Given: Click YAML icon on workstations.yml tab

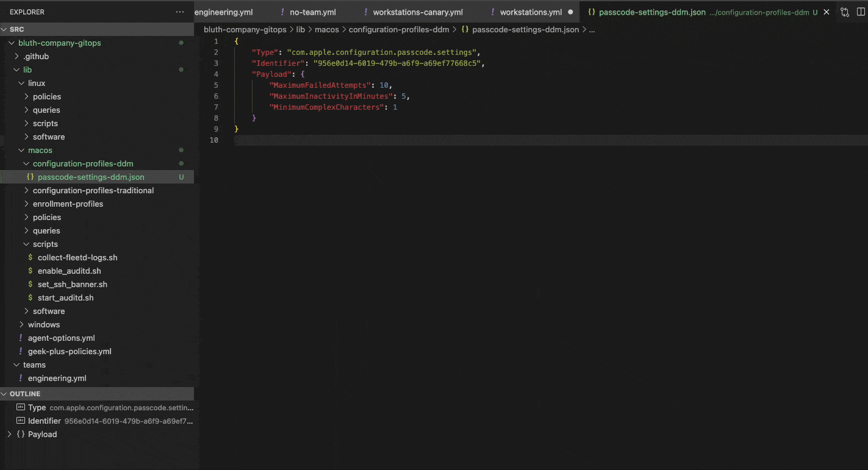Looking at the screenshot, I should (x=492, y=12).
